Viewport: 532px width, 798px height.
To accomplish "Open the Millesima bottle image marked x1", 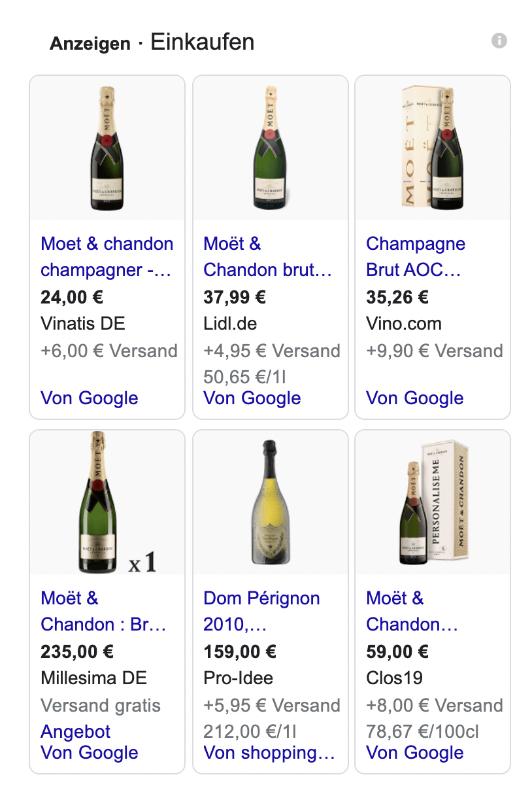I will click(107, 502).
